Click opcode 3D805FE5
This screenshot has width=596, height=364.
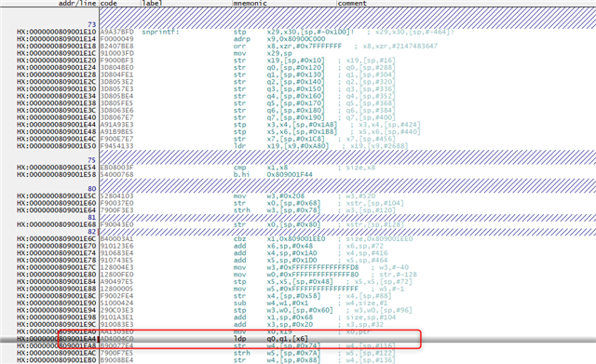117,103
